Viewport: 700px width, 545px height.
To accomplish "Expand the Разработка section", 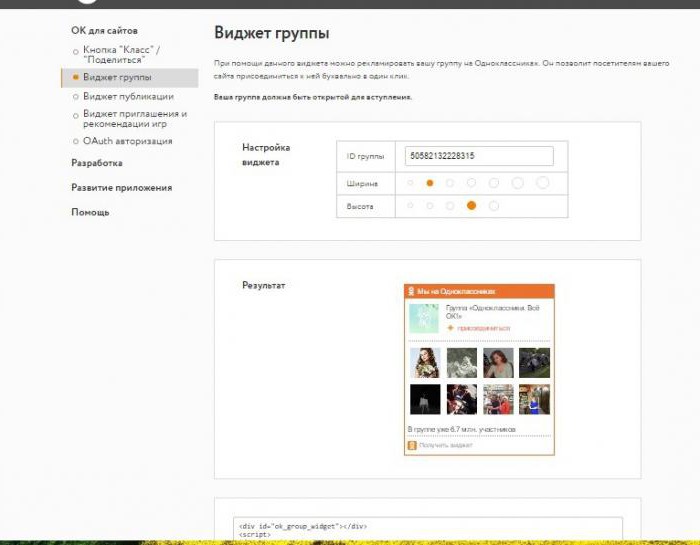I will point(97,163).
